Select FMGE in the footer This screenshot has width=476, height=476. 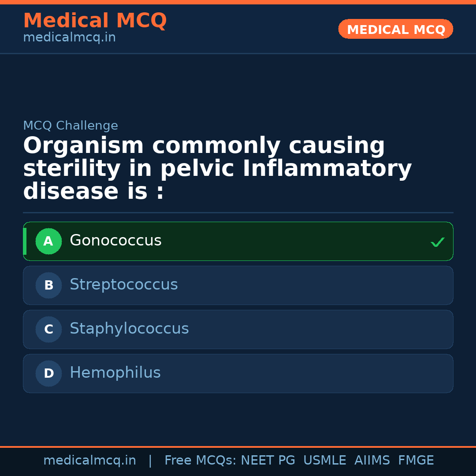point(416,461)
